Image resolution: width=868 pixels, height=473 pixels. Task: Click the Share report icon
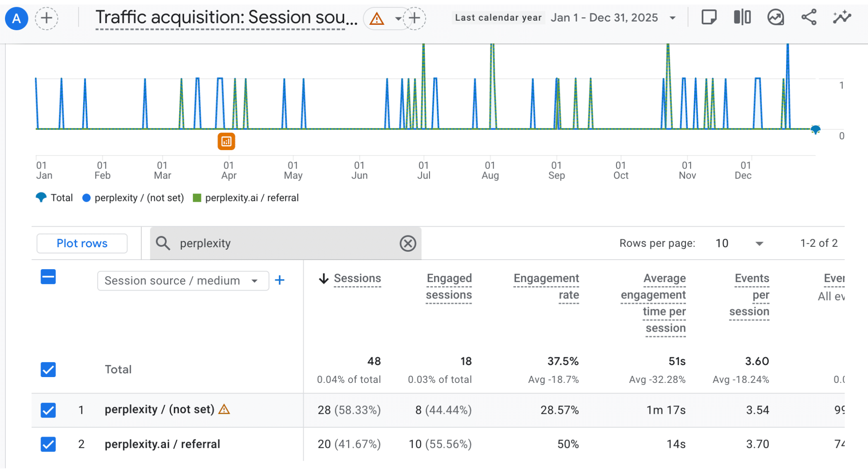tap(808, 17)
